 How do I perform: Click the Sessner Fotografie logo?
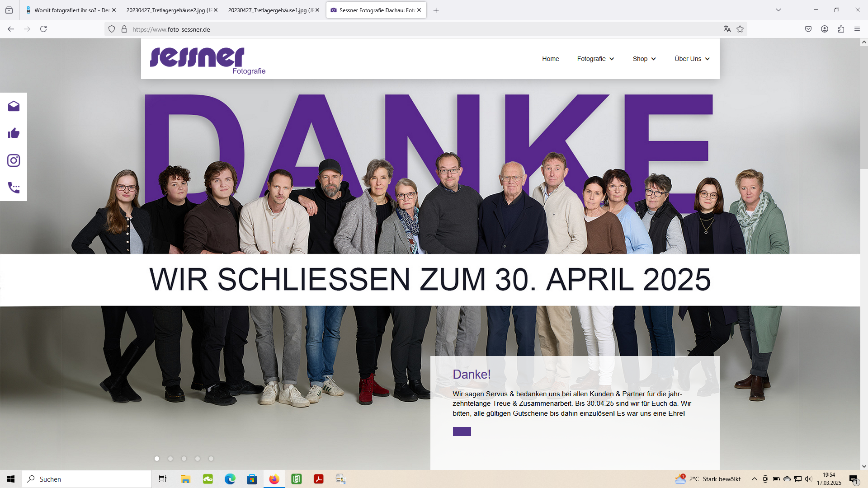pos(208,60)
